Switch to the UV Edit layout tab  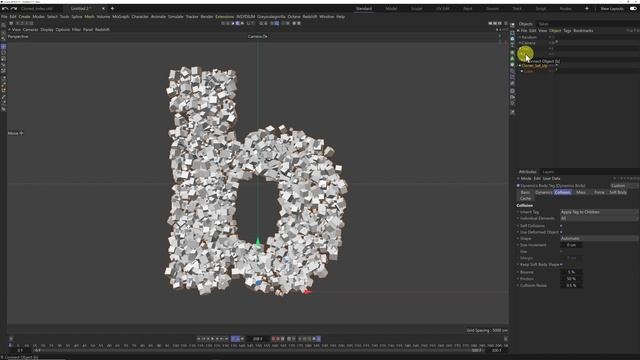(442, 9)
